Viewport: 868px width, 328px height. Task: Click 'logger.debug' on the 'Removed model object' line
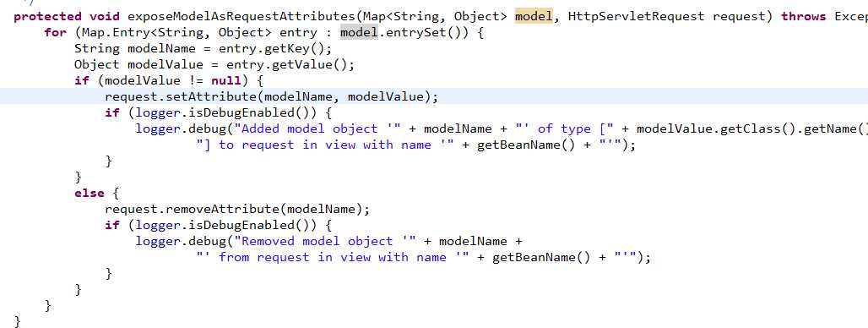181,242
